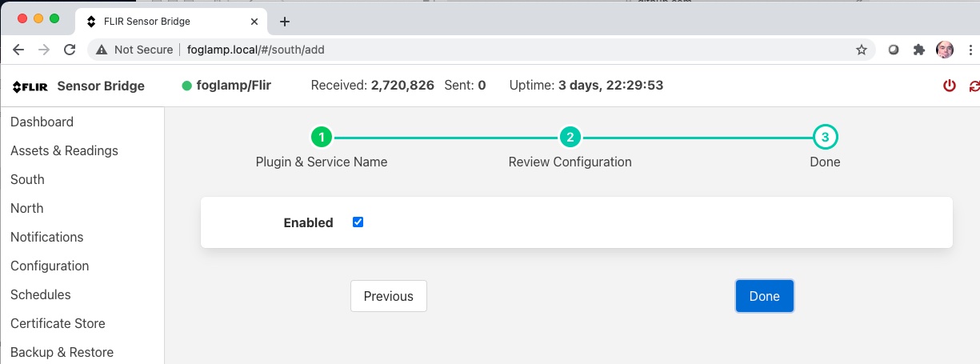
Task: Click the Previous button
Action: coord(388,296)
